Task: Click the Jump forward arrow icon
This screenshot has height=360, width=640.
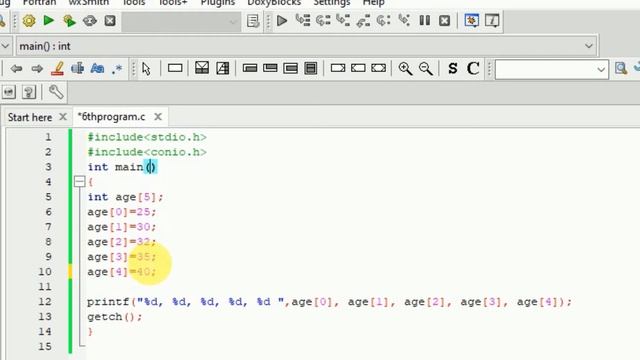Action: [37, 69]
